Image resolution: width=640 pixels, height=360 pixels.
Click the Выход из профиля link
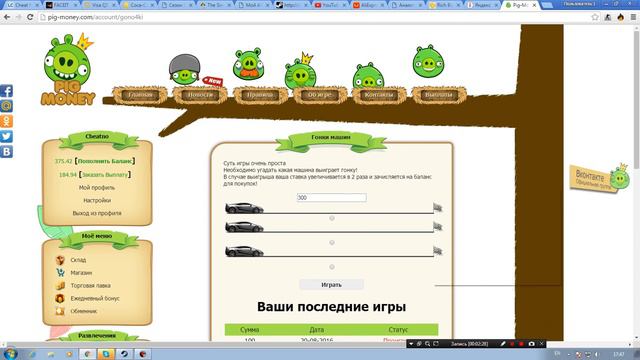tap(97, 213)
